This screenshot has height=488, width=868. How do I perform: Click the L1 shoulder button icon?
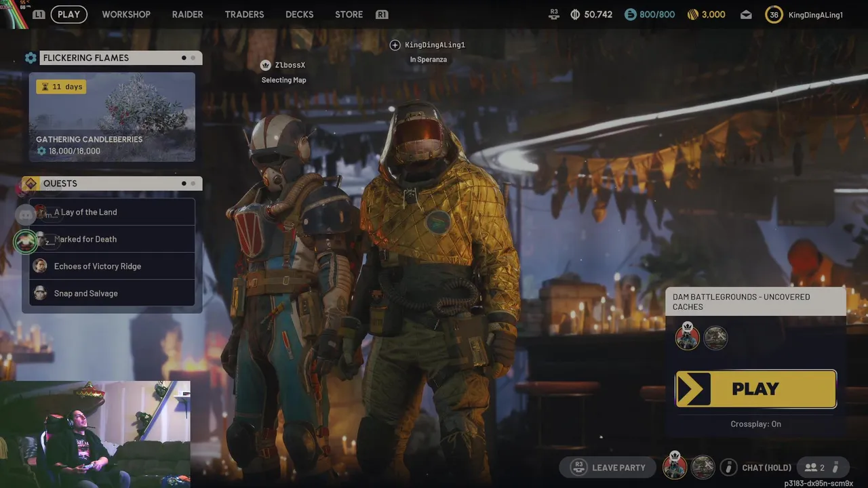coord(39,14)
